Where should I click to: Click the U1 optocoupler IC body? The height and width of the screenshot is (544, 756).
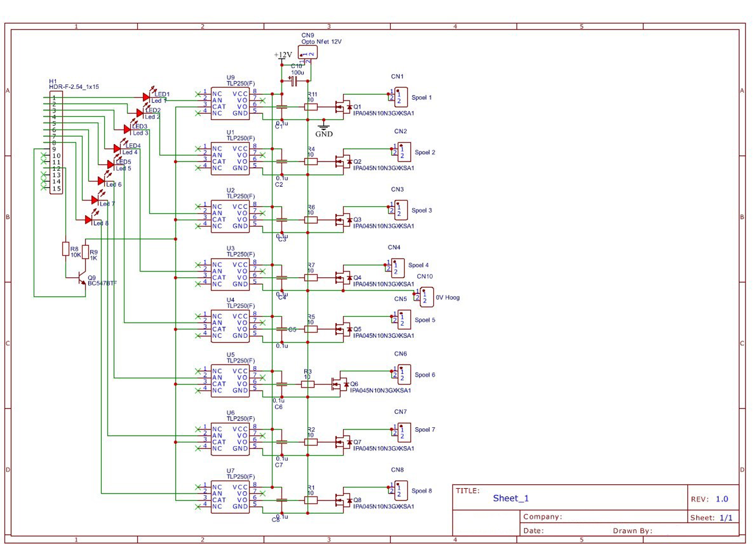[x=230, y=158]
